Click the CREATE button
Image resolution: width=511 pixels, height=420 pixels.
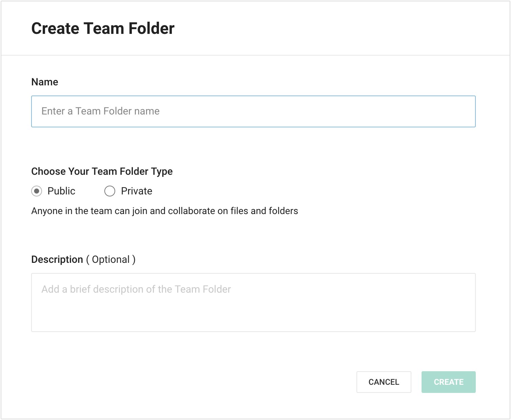click(x=449, y=382)
